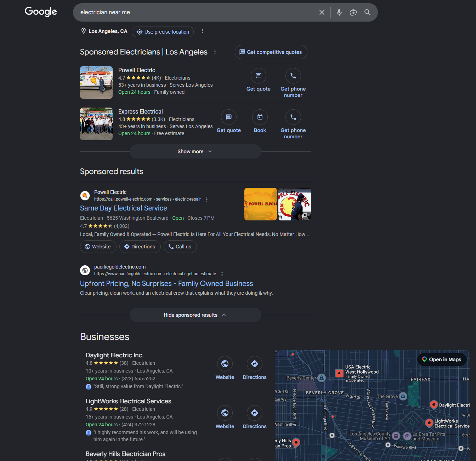Click "Still, strong value from Daylight Electric." review
Screen dimensions: 476x461
point(138,386)
